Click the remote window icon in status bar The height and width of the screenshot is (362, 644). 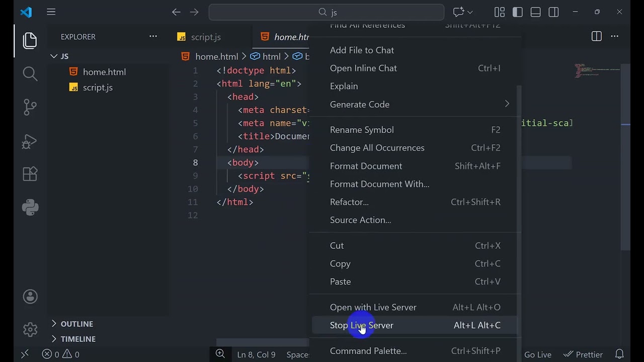(x=25, y=354)
